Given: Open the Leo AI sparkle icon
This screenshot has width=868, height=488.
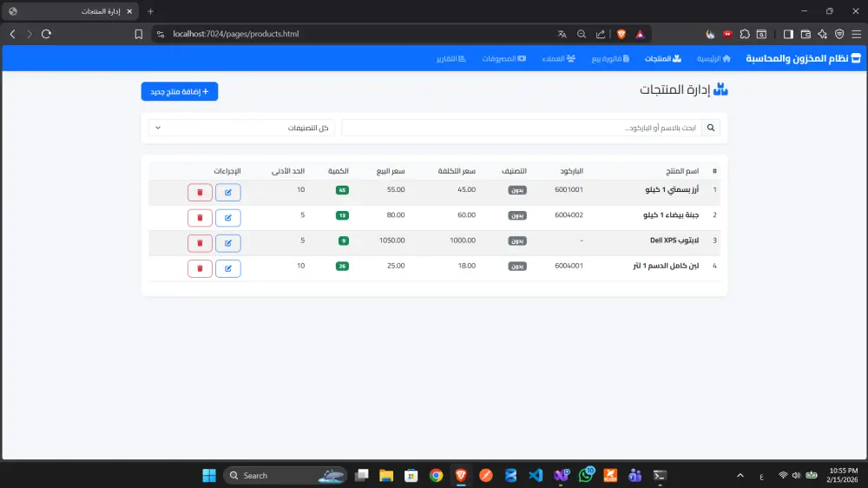Looking at the screenshot, I should (823, 34).
